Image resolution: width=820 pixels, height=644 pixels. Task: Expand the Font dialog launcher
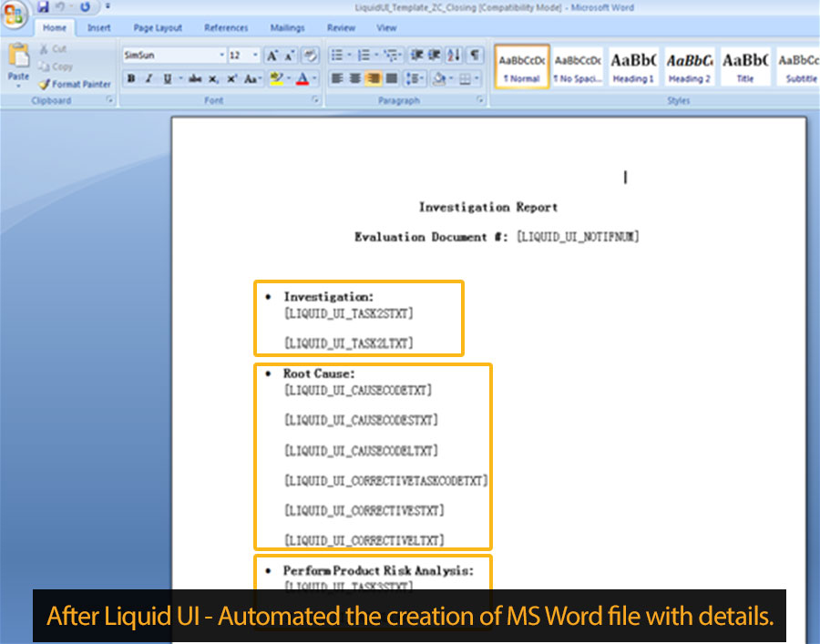point(315,100)
